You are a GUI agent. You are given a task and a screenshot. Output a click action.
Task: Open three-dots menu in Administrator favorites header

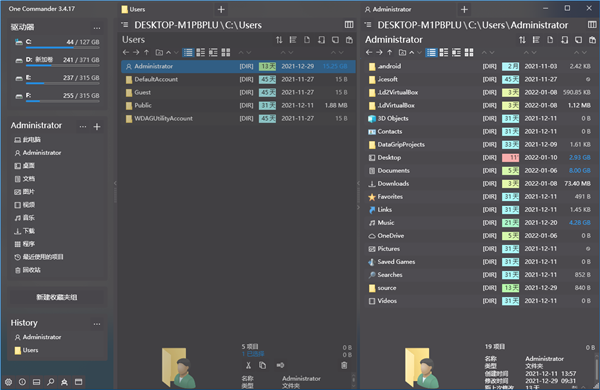[83, 126]
